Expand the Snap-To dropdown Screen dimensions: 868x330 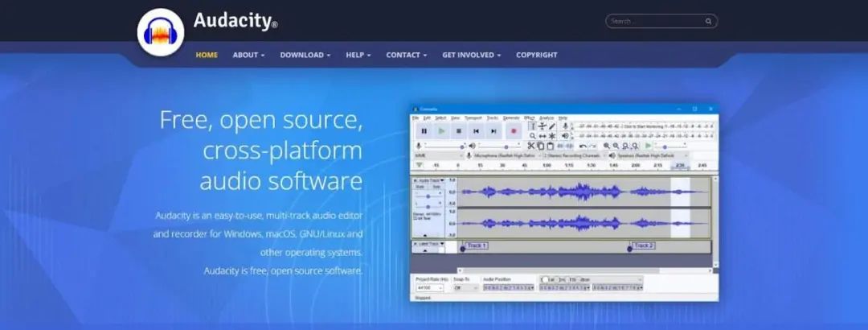click(x=466, y=288)
